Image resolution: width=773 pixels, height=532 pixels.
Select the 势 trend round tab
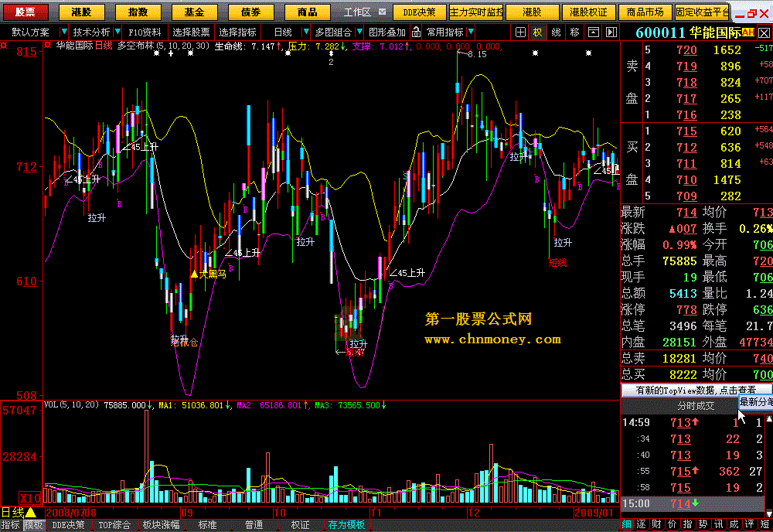(x=703, y=524)
